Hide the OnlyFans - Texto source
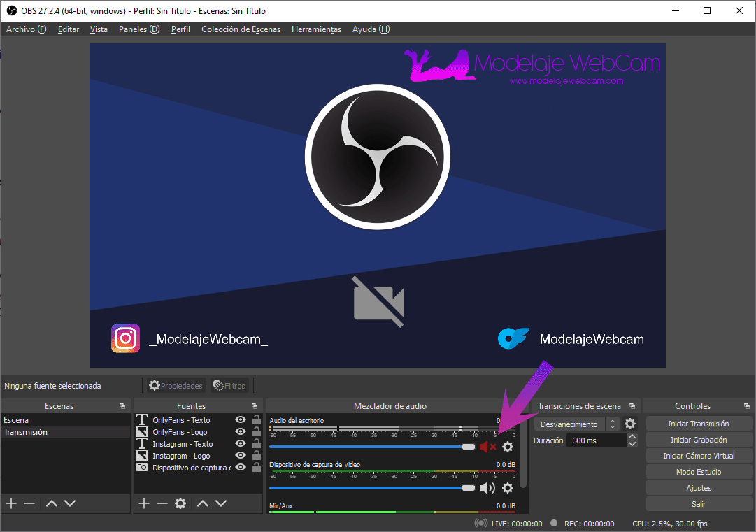 pos(241,420)
